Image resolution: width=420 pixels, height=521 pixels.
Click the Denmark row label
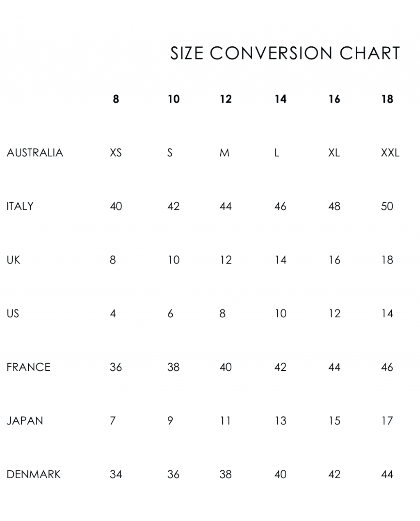34,475
